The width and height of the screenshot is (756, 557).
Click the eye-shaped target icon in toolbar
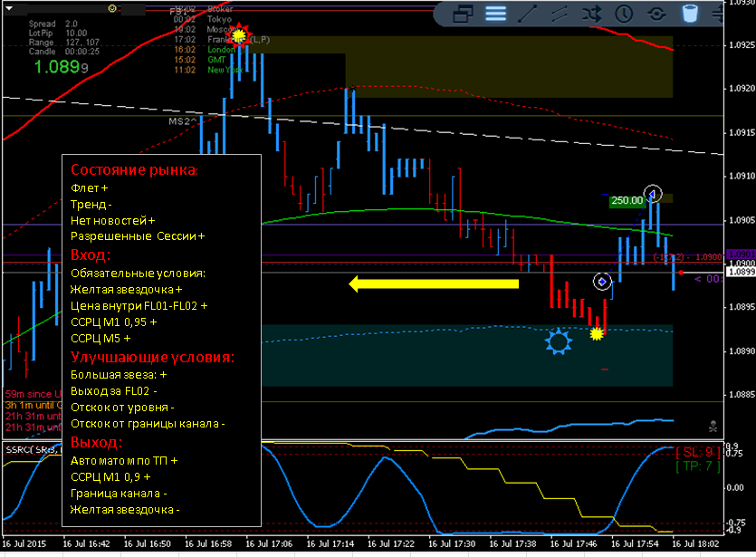tap(656, 14)
